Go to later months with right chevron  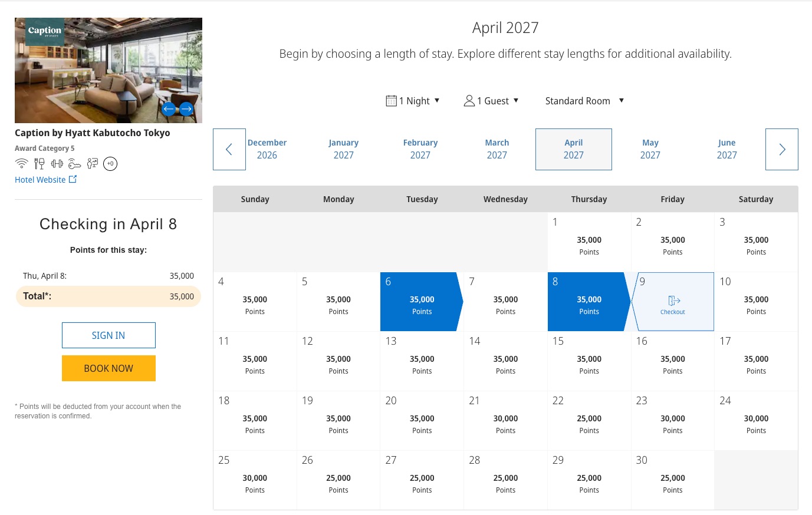[782, 149]
